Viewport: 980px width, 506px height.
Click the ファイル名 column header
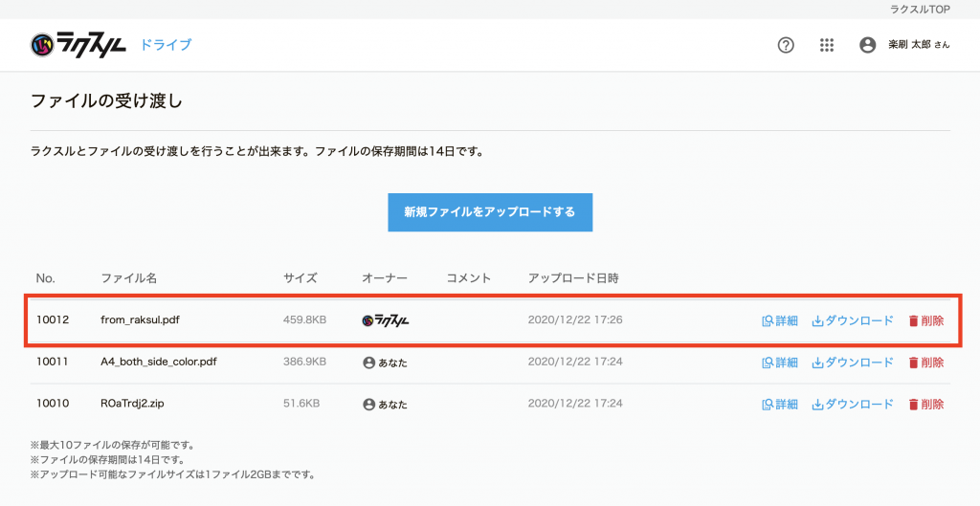[128, 278]
